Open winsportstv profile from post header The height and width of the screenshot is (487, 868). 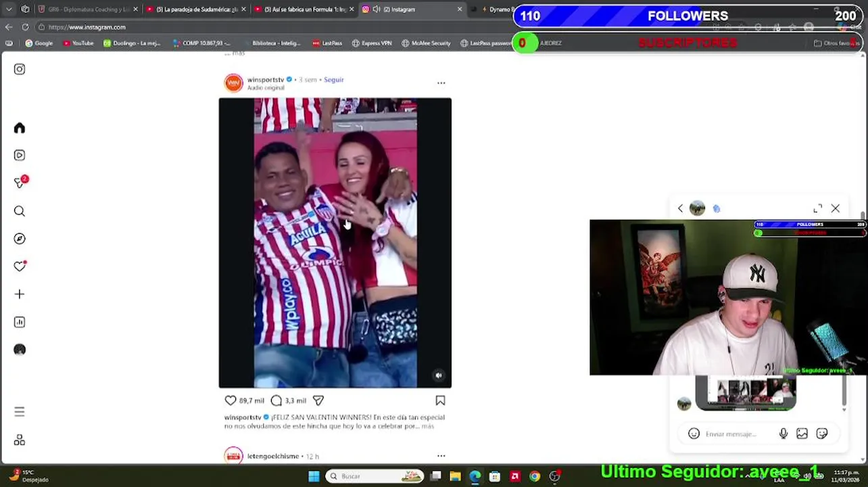[x=266, y=80]
